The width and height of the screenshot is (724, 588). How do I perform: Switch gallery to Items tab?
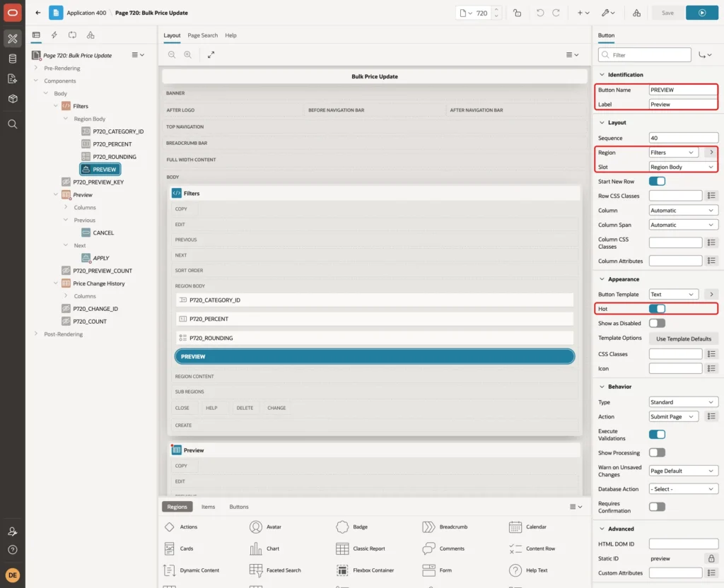pos(209,507)
